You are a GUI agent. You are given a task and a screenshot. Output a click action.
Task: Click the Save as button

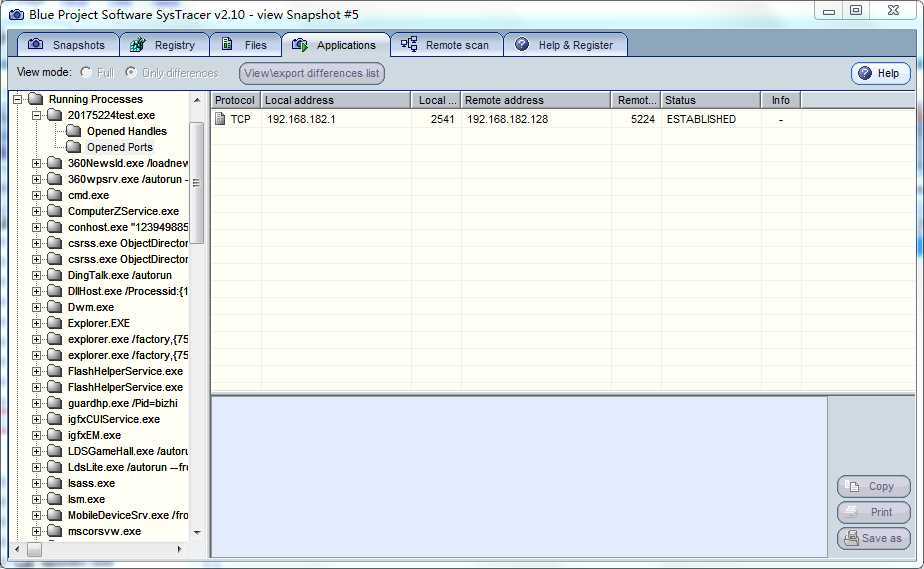tap(873, 538)
